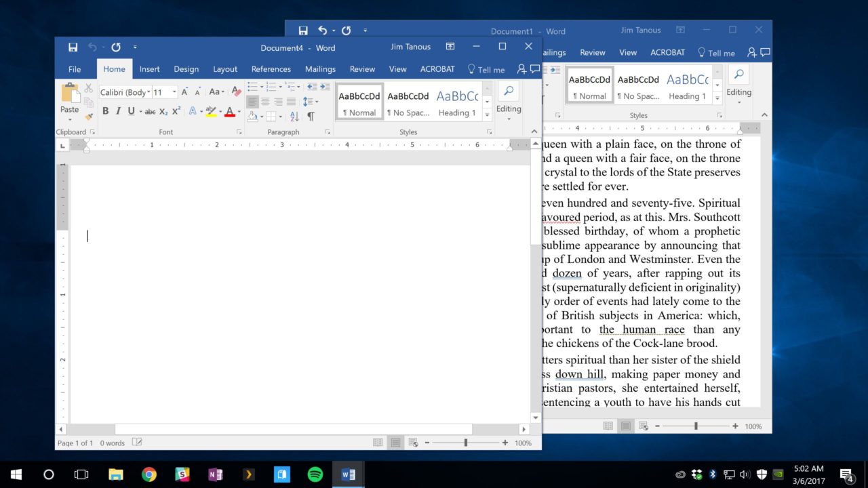Toggle Strikethrough in Document4
The image size is (868, 488).
coord(150,111)
